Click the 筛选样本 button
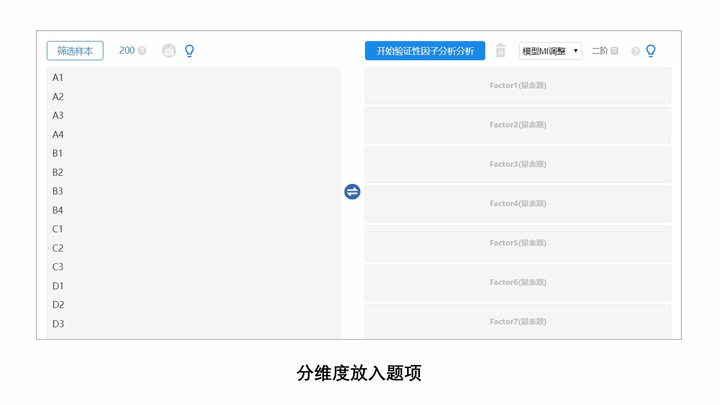The height and width of the screenshot is (405, 720). click(x=75, y=51)
